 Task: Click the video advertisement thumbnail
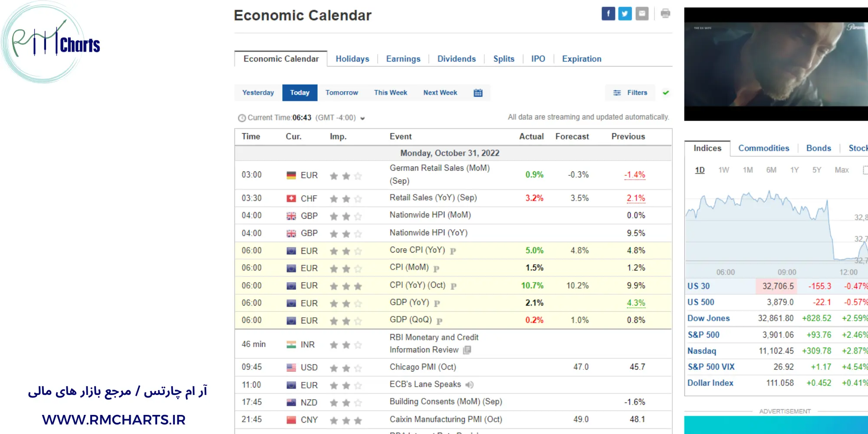click(x=776, y=64)
